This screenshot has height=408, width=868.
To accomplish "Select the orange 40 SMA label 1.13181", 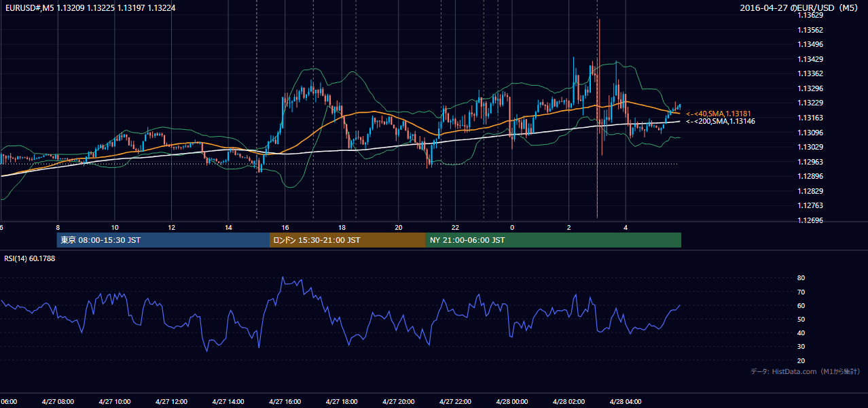I will [x=718, y=114].
